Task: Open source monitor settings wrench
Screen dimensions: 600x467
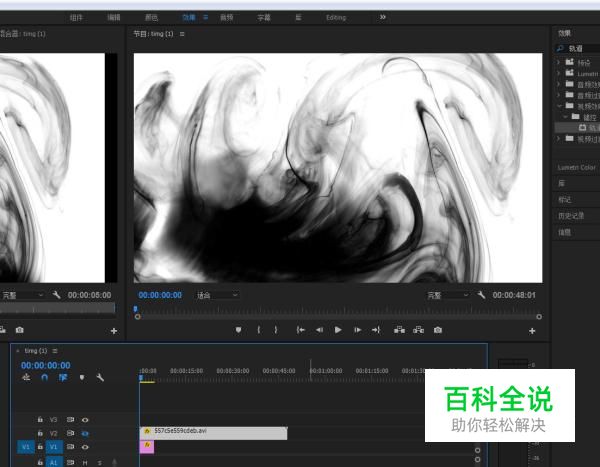Action: (x=56, y=295)
